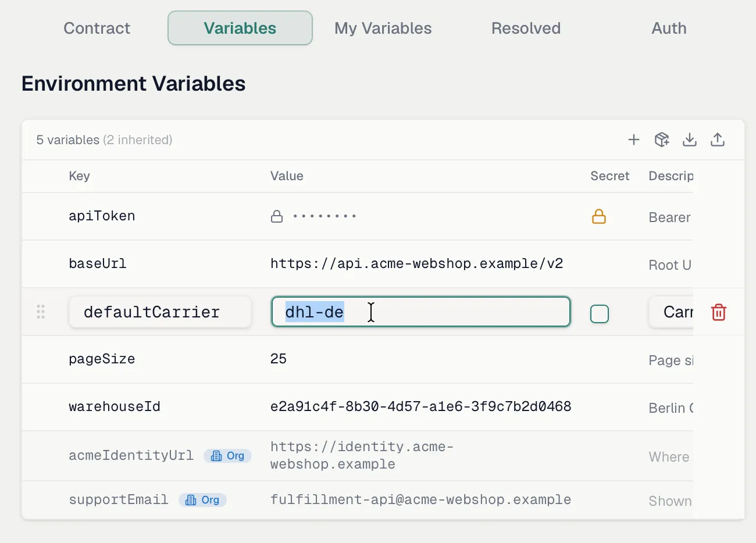Image resolution: width=756 pixels, height=543 pixels.
Task: Click the download icon in variables toolbar
Action: [x=690, y=140]
